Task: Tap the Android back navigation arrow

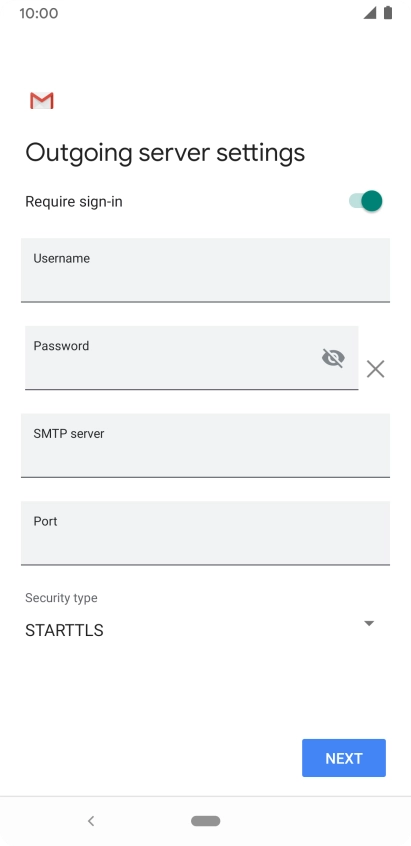Action: coord(91,821)
